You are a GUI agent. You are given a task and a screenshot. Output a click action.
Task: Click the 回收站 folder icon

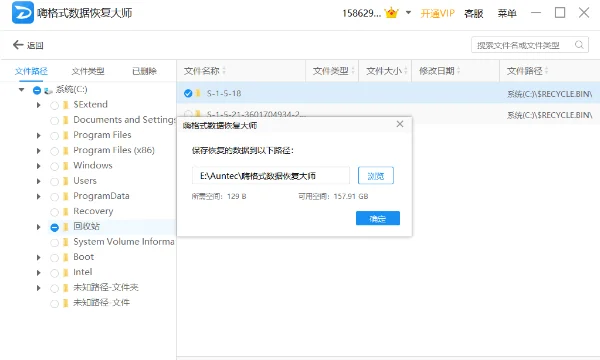tap(66, 227)
